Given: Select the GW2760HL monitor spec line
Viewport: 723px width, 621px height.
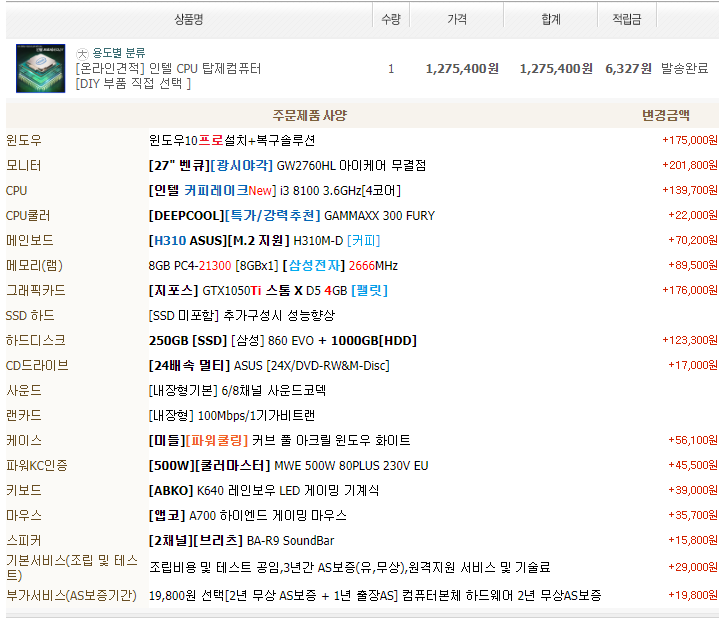Looking at the screenshot, I should coord(287,166).
